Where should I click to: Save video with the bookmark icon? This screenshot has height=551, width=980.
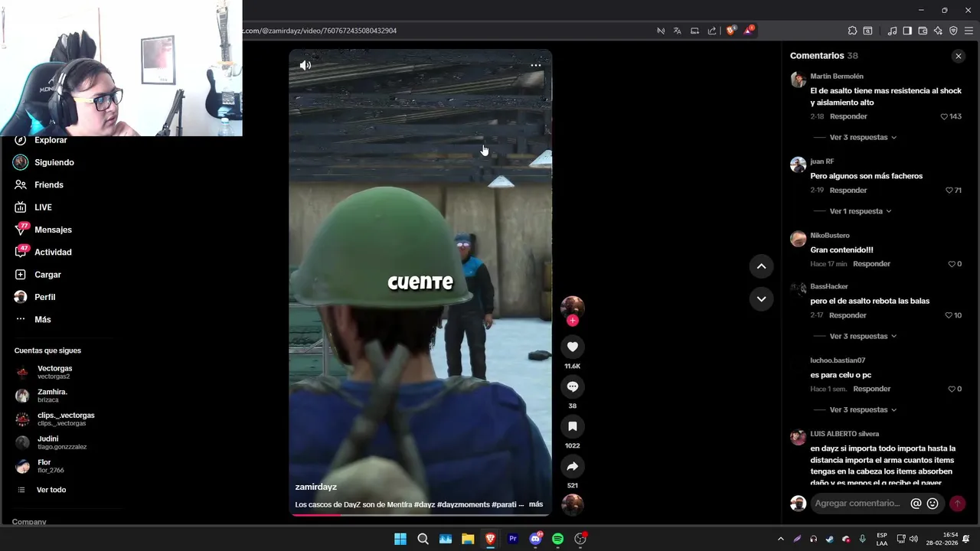[x=573, y=426]
